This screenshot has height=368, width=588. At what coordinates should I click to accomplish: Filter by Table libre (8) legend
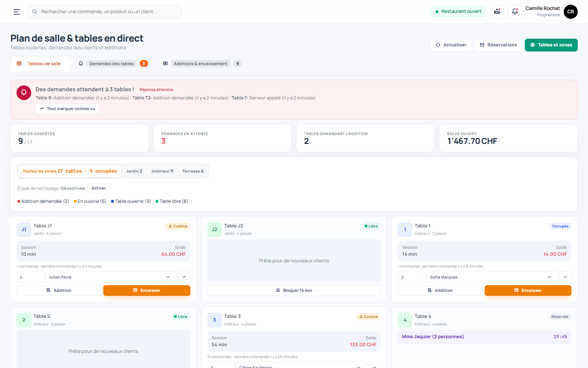tap(172, 201)
